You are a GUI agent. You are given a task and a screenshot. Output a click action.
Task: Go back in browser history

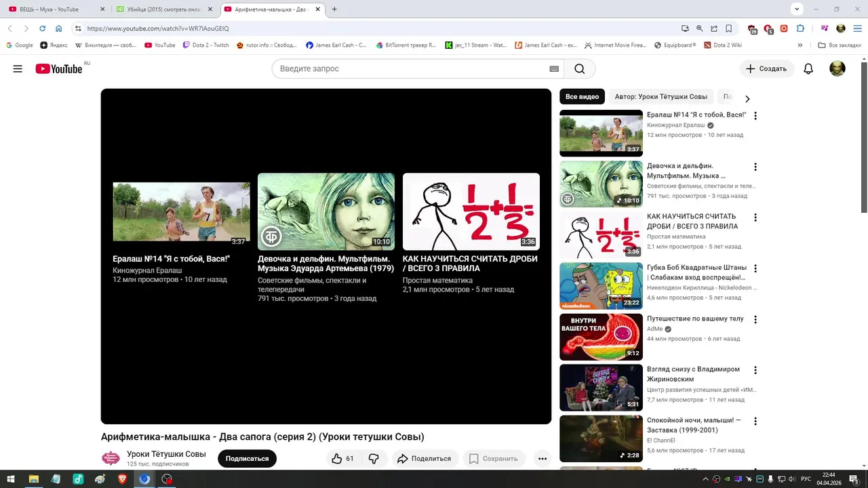(10, 28)
